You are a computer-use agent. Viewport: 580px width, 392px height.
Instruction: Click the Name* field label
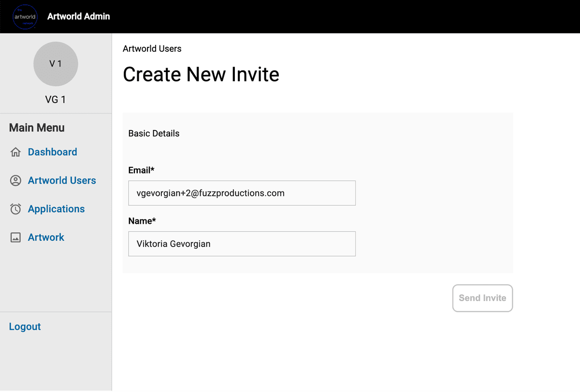point(142,221)
